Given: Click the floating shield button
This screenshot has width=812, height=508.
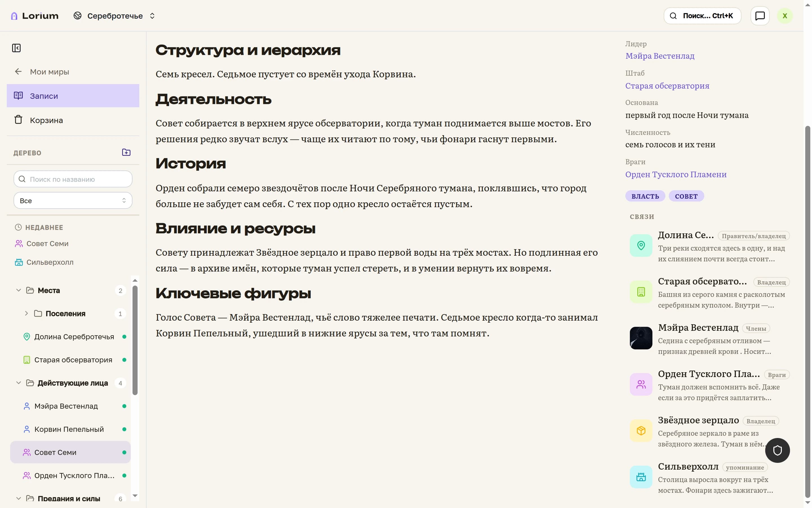Looking at the screenshot, I should [777, 450].
